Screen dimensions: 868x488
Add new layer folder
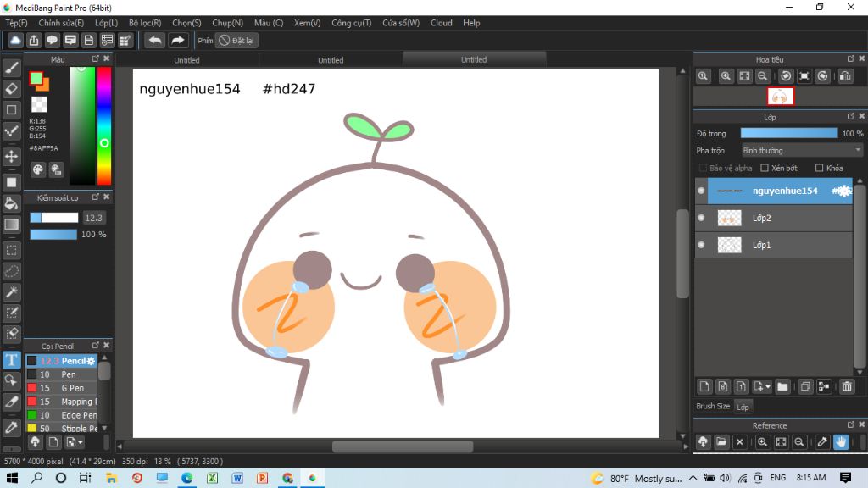pos(782,386)
